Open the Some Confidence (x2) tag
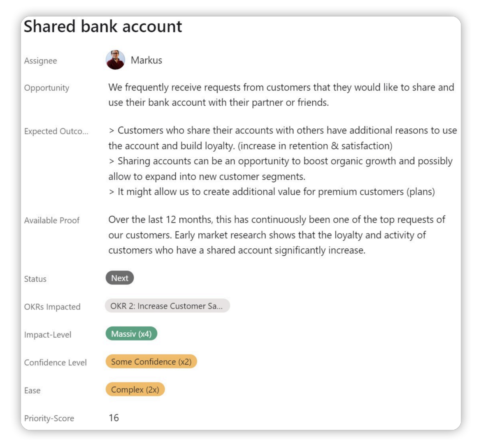This screenshot has width=479, height=448. (x=151, y=362)
